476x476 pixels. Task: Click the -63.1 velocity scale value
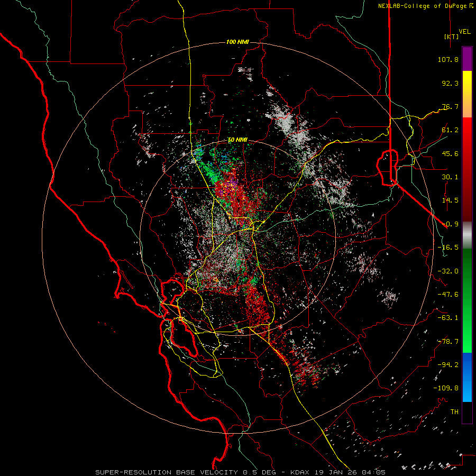click(x=448, y=318)
